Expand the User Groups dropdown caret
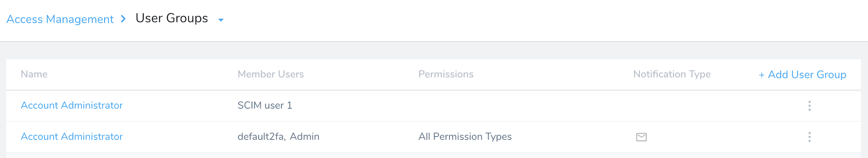 coord(221,20)
